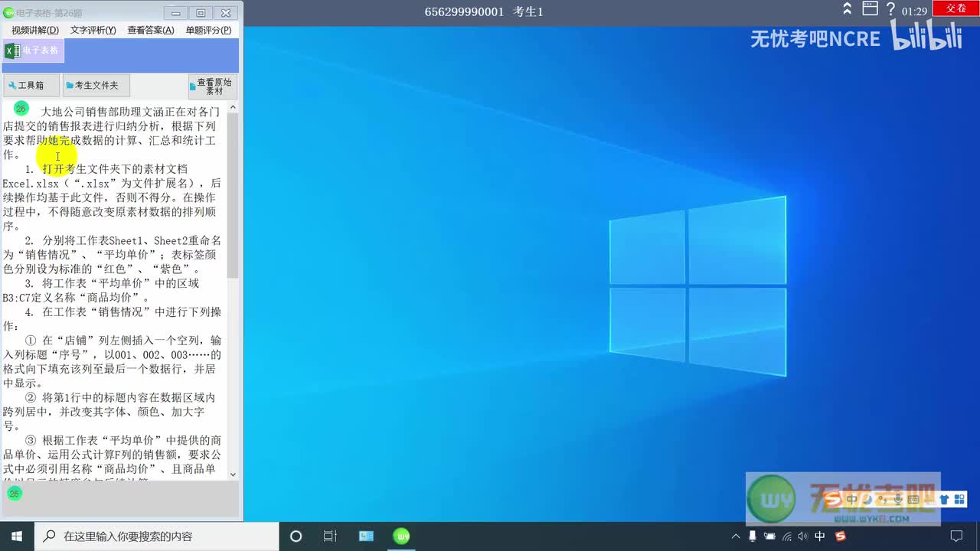Click the exam timer 01:29

tap(914, 11)
